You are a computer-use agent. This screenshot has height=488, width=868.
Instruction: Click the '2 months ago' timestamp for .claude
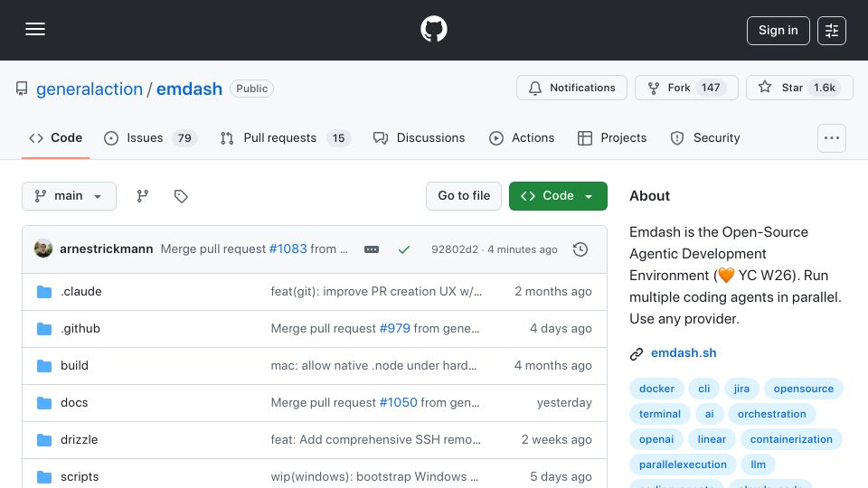(x=552, y=292)
